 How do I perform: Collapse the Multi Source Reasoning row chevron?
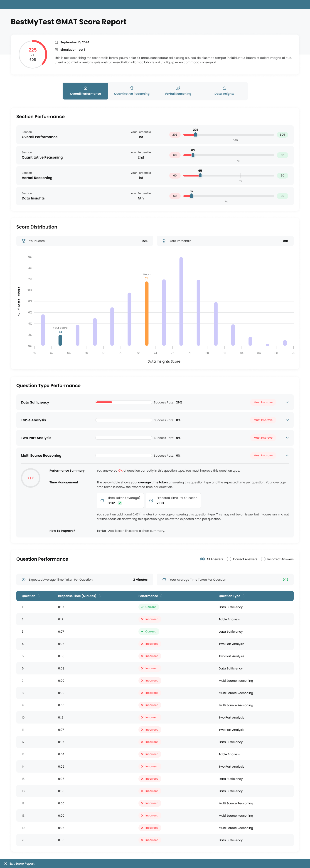287,455
